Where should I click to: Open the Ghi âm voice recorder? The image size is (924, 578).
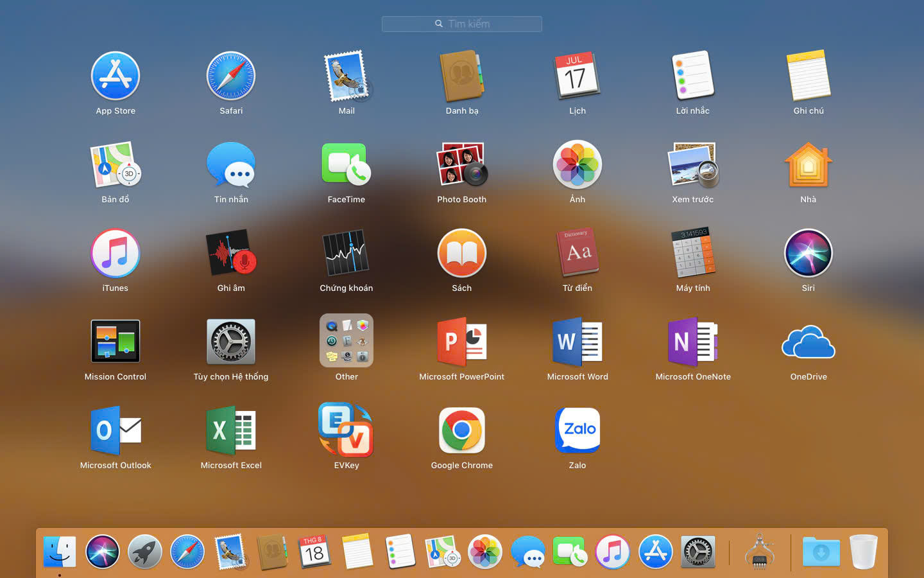click(x=231, y=253)
